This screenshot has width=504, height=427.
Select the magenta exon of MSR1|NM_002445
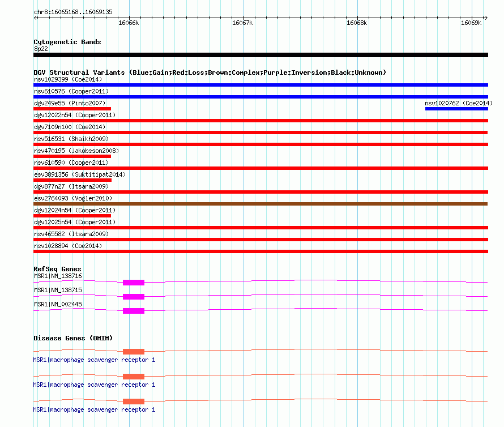pyautogui.click(x=134, y=311)
